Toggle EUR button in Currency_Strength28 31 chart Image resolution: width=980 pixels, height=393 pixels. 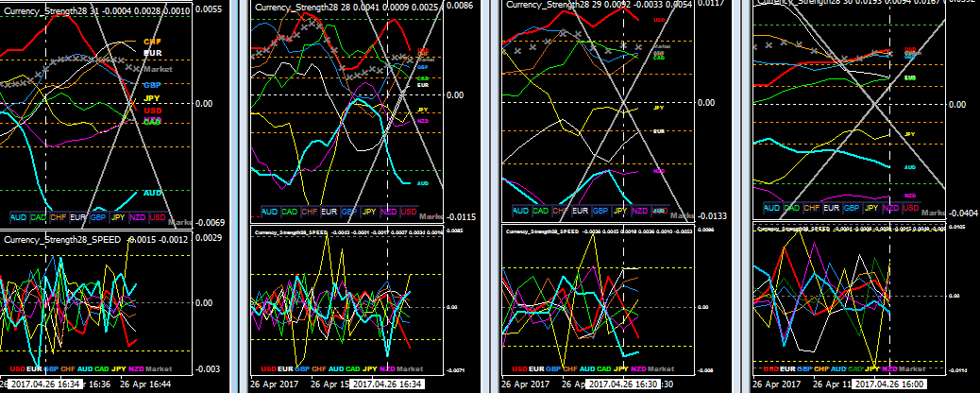(x=78, y=218)
